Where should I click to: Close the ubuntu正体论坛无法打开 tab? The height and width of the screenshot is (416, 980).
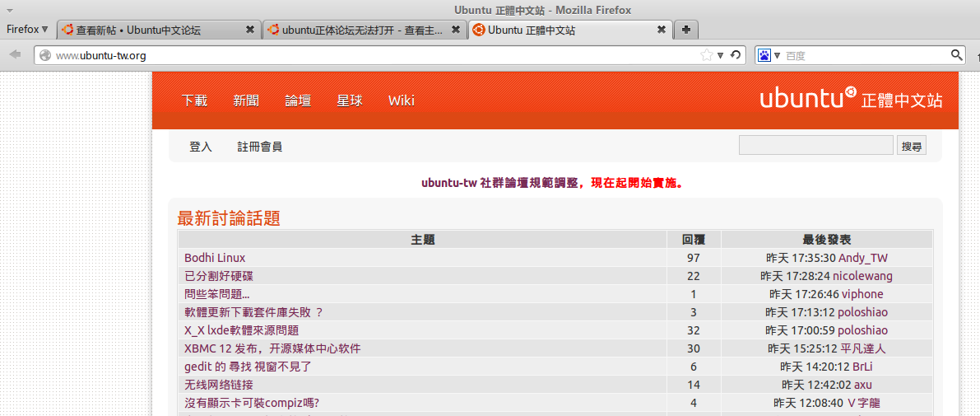tap(456, 30)
